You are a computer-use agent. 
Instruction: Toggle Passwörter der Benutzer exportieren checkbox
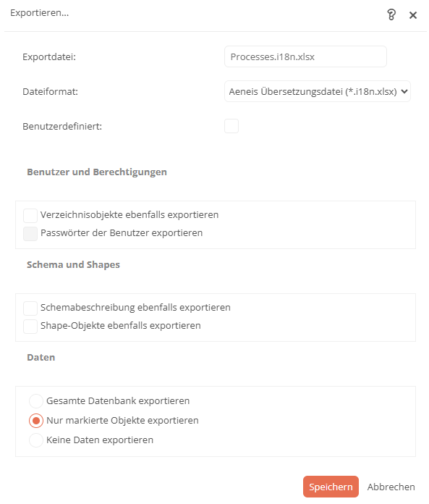coord(30,234)
